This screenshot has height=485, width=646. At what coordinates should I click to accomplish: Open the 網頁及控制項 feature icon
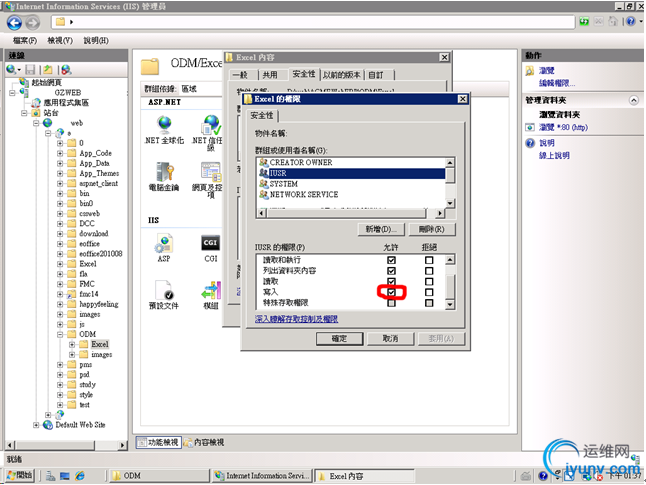pos(211,171)
